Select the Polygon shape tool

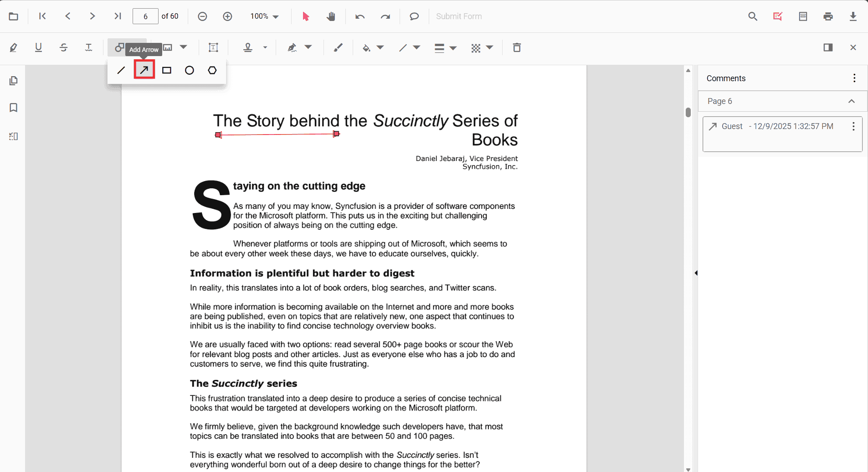(212, 70)
